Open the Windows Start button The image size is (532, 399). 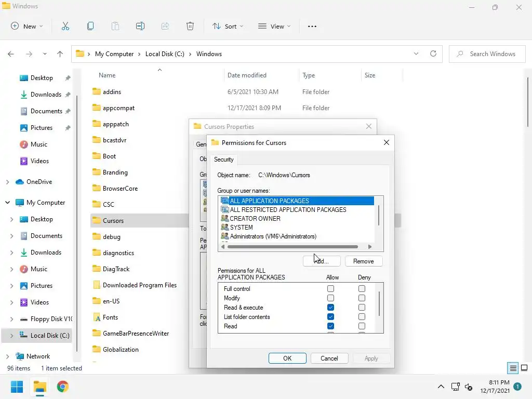click(17, 387)
